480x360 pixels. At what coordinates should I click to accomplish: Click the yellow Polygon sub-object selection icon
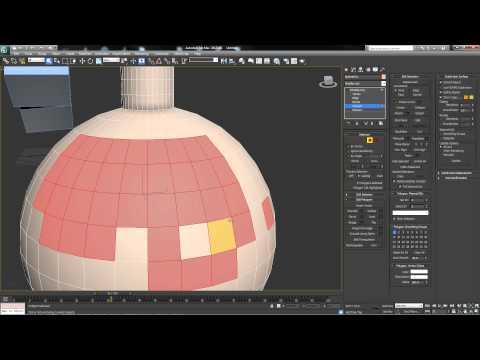coord(370,140)
